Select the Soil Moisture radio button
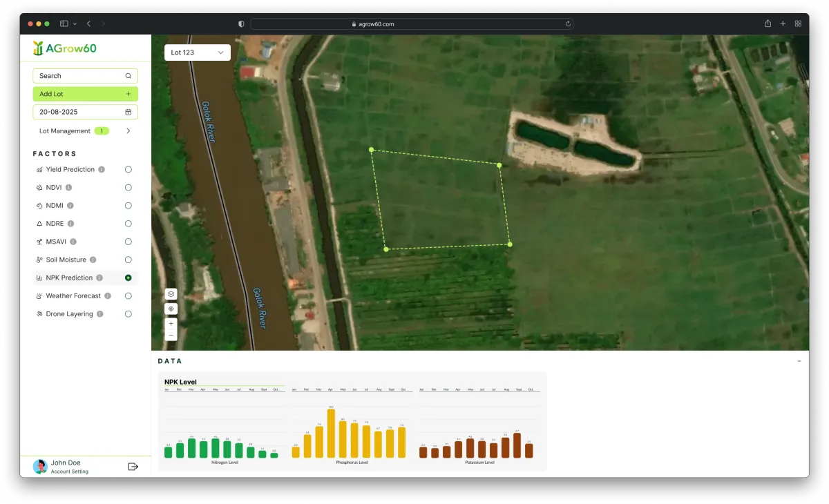The width and height of the screenshot is (829, 504). point(128,260)
